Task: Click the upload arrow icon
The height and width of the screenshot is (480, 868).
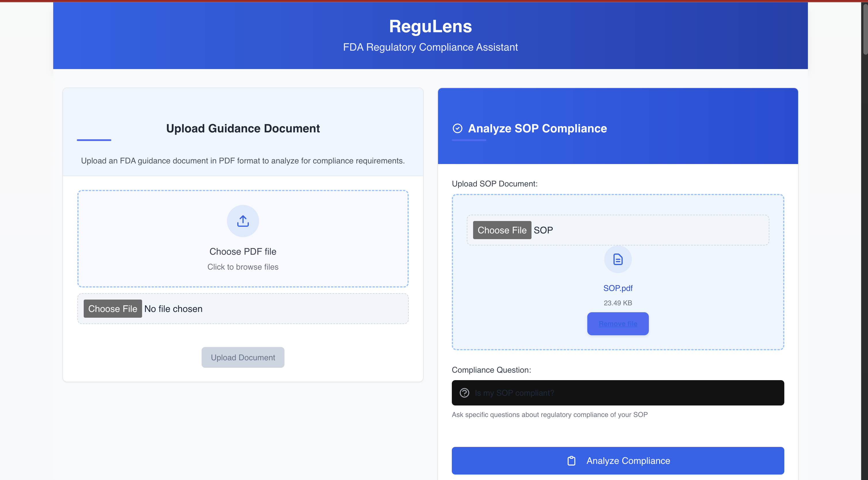Action: (243, 221)
